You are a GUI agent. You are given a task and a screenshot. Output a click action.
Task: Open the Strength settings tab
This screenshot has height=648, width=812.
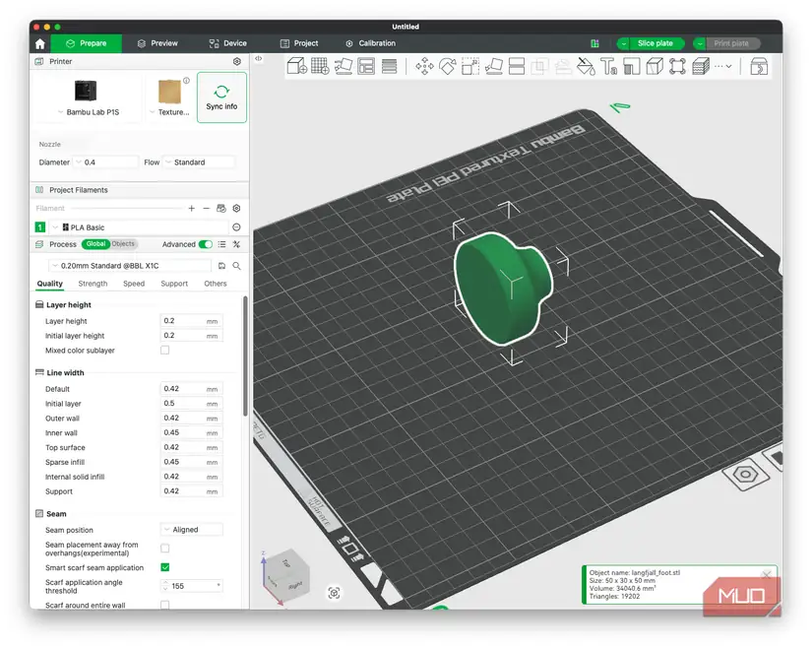tap(93, 284)
